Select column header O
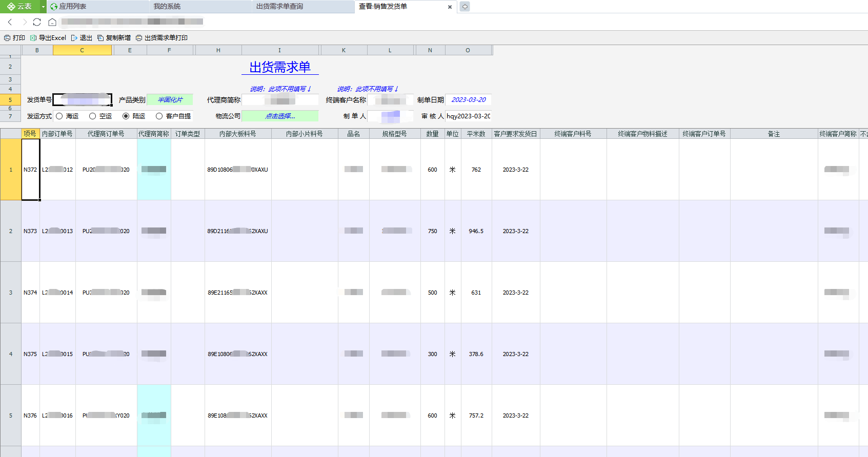Viewport: 868px width, 457px height. tap(468, 50)
